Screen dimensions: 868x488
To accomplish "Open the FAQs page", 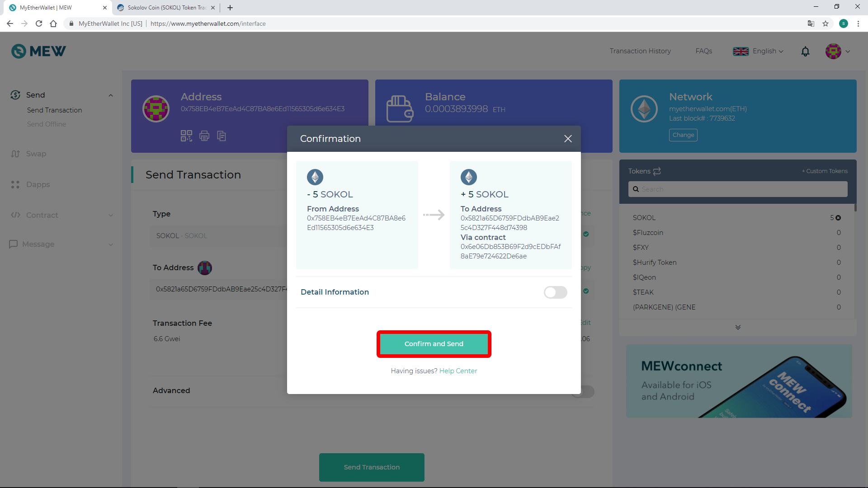I will pos(704,51).
